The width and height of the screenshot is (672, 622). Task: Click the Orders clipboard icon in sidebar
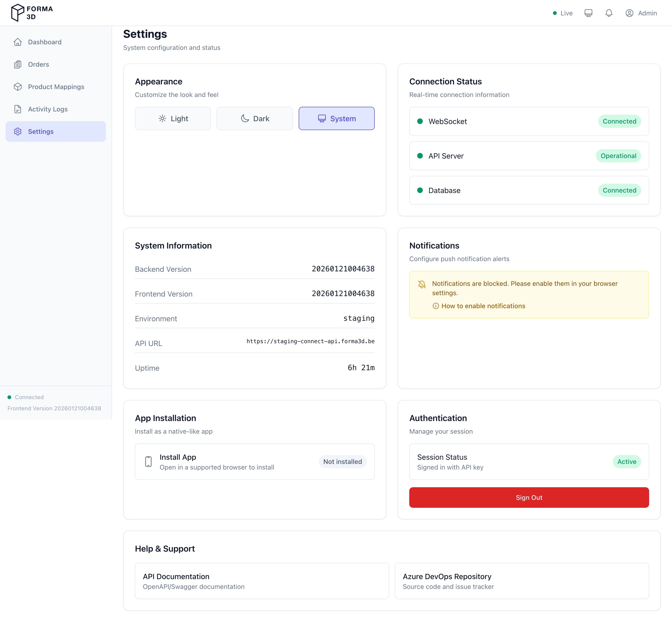18,64
